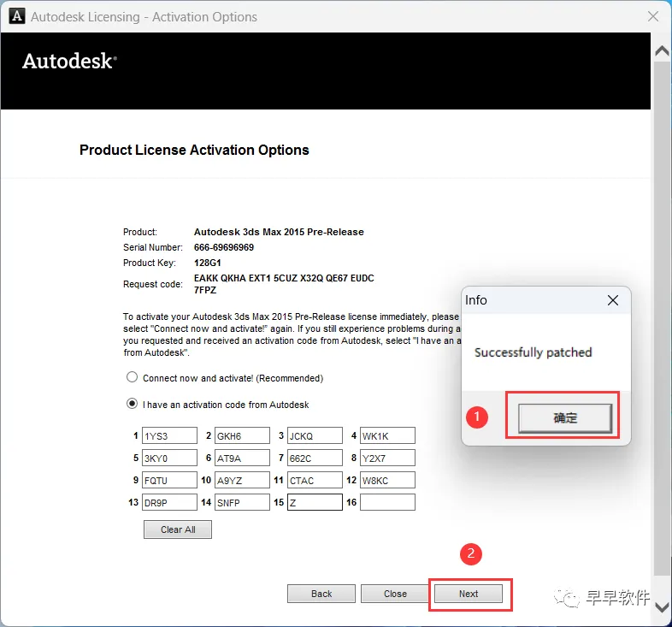The height and width of the screenshot is (627, 672).
Task: Click the 'Successfully patched' message
Action: coord(533,352)
